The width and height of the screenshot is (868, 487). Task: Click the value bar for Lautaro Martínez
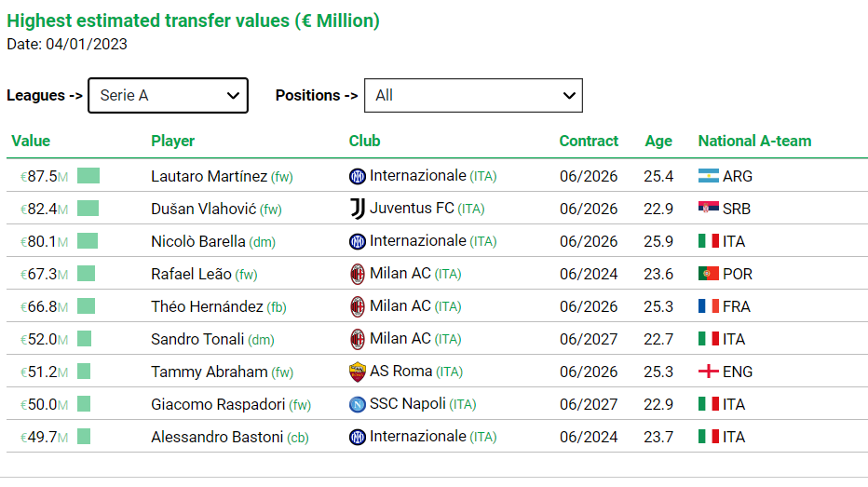click(x=88, y=176)
